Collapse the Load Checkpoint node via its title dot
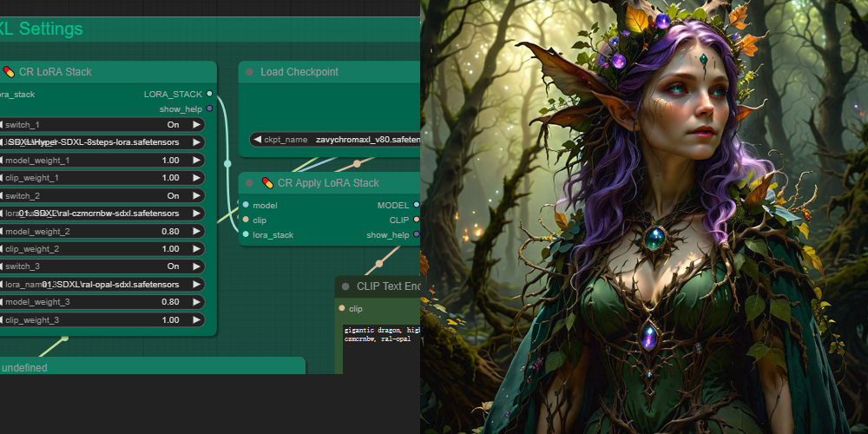This screenshot has width=868, height=434. (x=249, y=72)
